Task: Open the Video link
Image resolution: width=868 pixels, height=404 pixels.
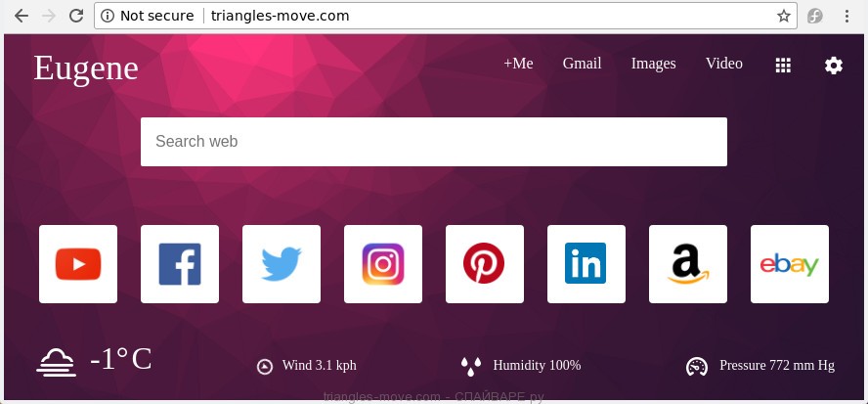Action: click(x=724, y=64)
